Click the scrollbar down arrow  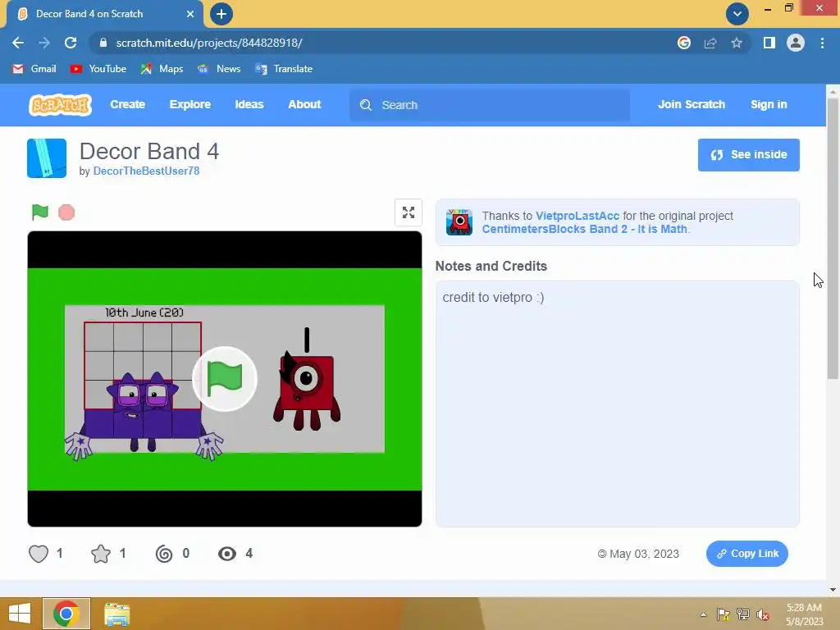click(833, 590)
